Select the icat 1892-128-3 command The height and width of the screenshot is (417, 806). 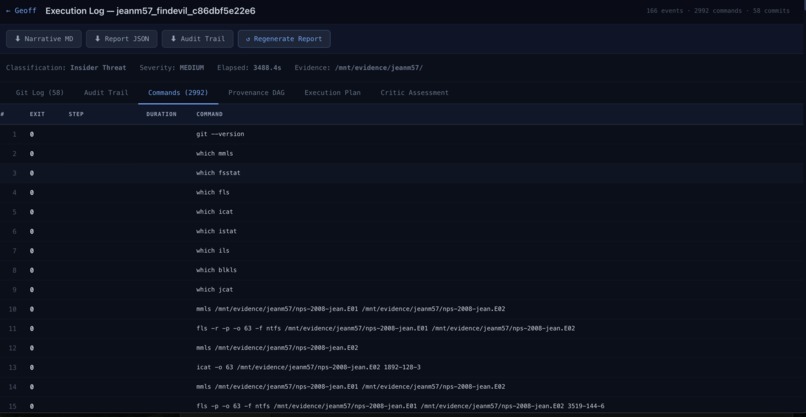click(x=403, y=368)
